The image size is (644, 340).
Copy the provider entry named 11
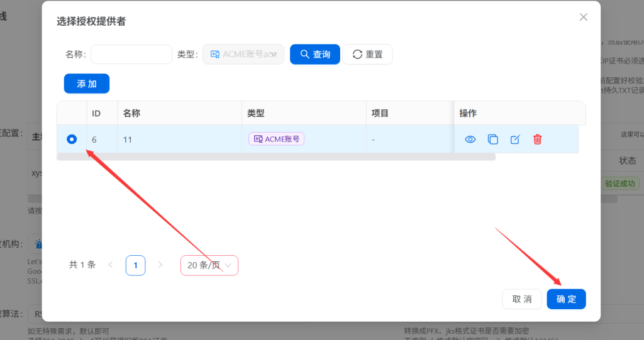pos(493,139)
